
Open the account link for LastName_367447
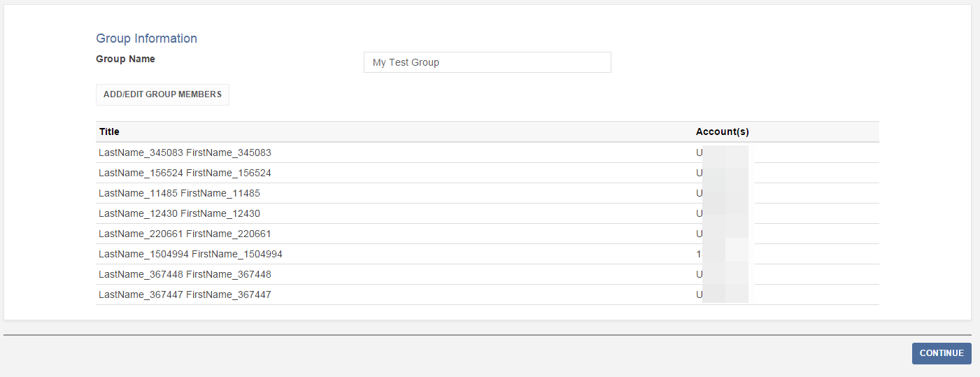720,294
